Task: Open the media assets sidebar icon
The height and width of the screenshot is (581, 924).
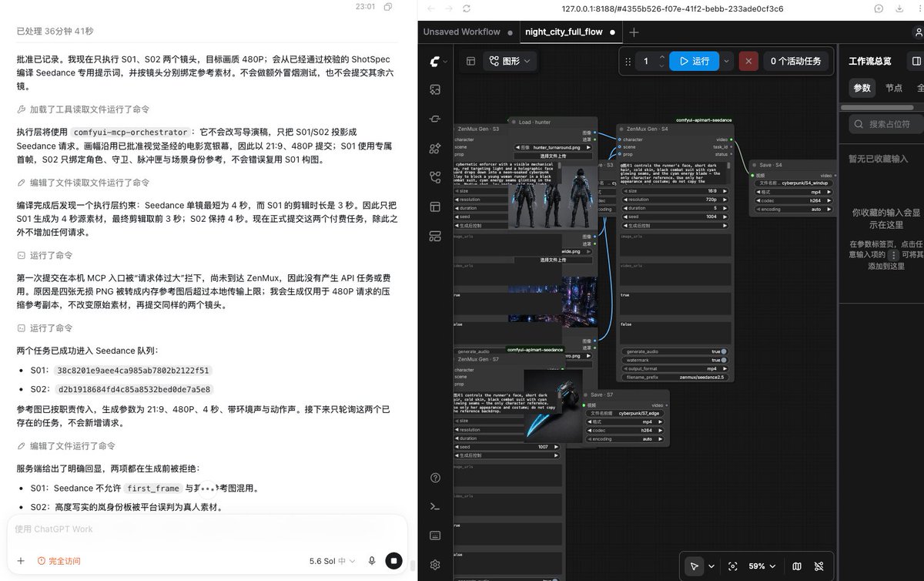Action: click(436, 89)
